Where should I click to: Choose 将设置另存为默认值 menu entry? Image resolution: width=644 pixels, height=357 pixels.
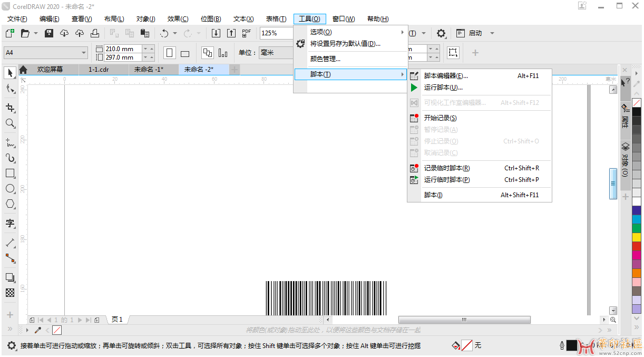[x=350, y=44]
